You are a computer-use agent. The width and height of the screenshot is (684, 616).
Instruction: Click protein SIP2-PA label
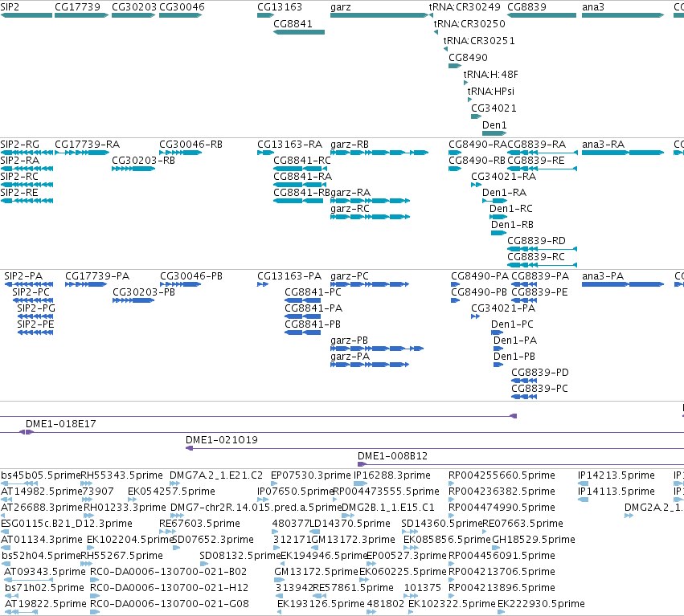point(23,276)
